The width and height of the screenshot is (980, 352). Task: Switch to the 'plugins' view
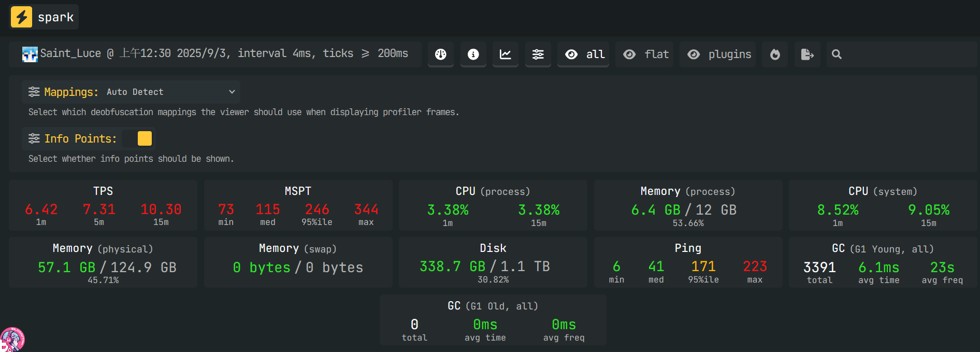tap(718, 54)
